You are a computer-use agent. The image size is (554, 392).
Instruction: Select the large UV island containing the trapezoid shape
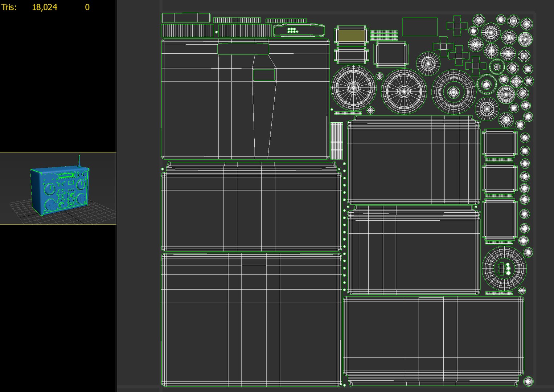tap(245, 99)
